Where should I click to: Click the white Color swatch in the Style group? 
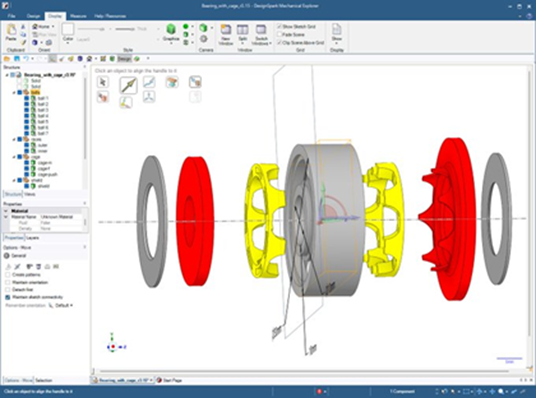pos(68,29)
